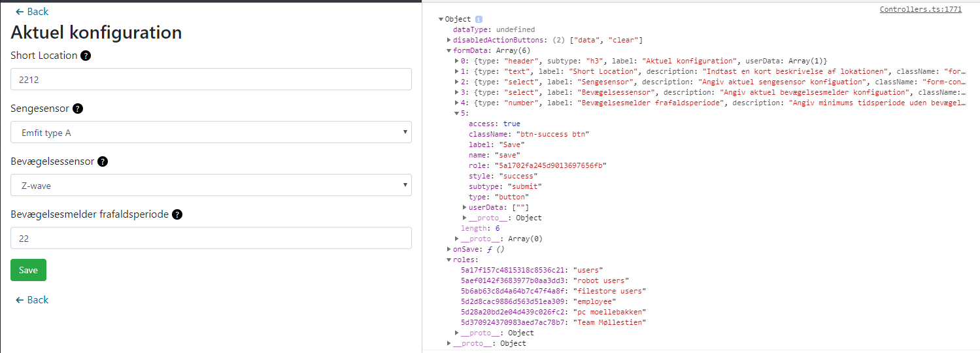This screenshot has height=353, width=980.
Task: Go Back using the bottom link
Action: tap(32, 300)
